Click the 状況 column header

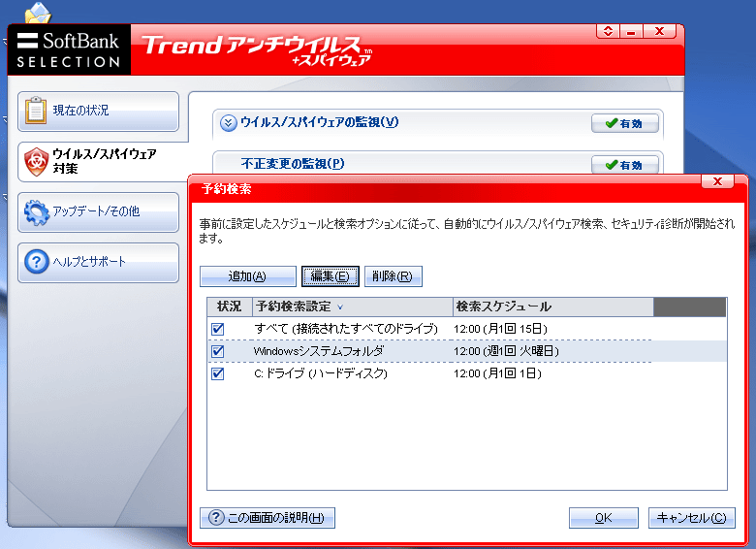coord(230,307)
